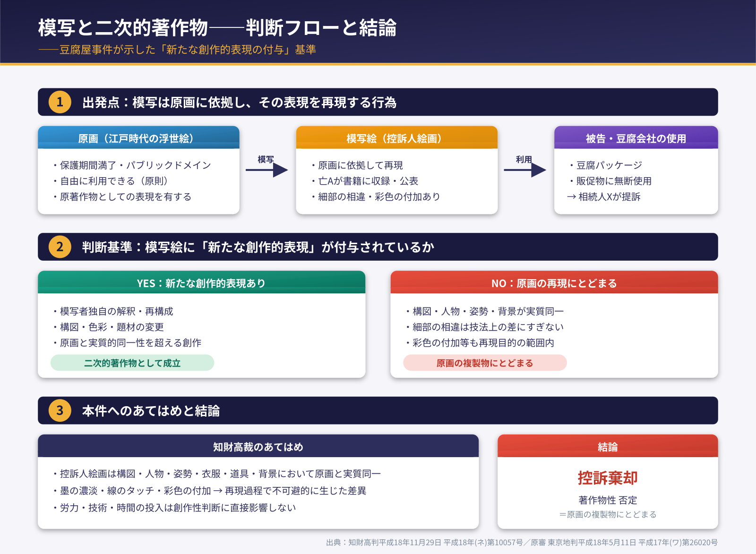Click section heading 本件へのあてはめと結論

point(151,411)
